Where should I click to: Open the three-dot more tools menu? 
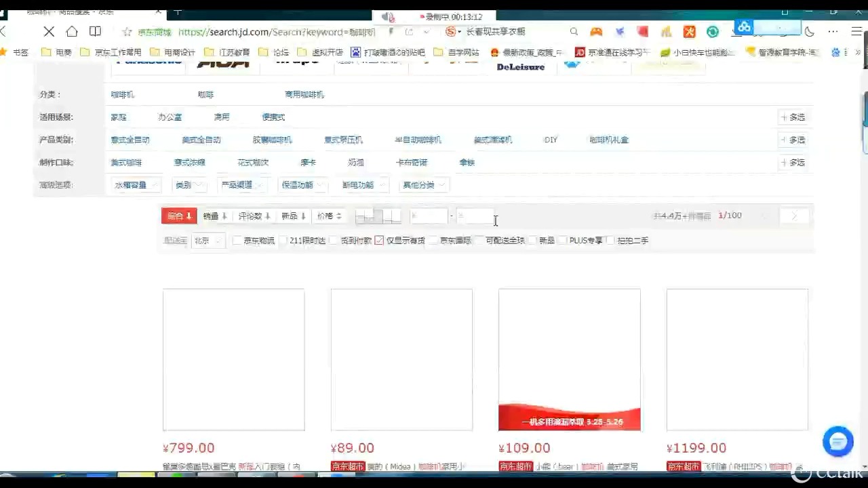pyautogui.click(x=833, y=32)
